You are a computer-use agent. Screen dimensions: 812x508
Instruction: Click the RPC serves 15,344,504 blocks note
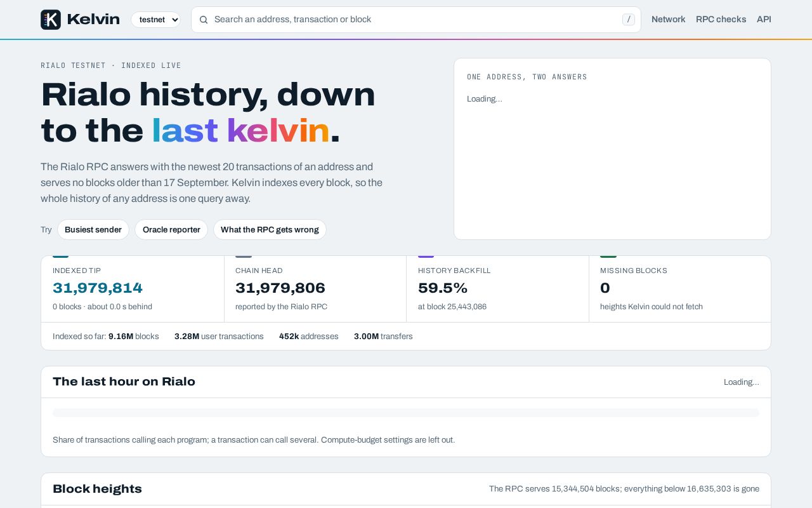click(x=624, y=489)
